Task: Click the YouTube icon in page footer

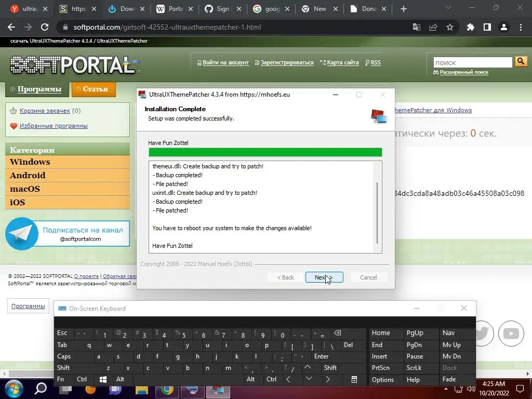Action: pos(511,334)
